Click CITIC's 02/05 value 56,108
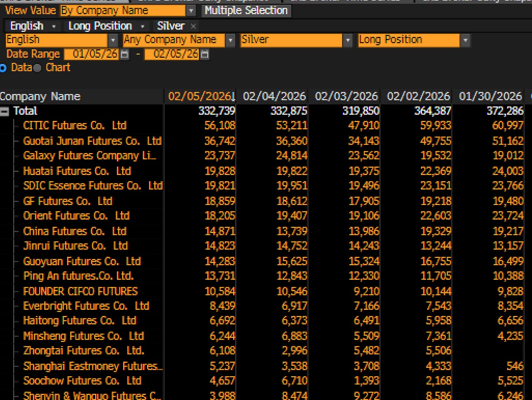Screen dimensions: 532x400 [x=220, y=126]
